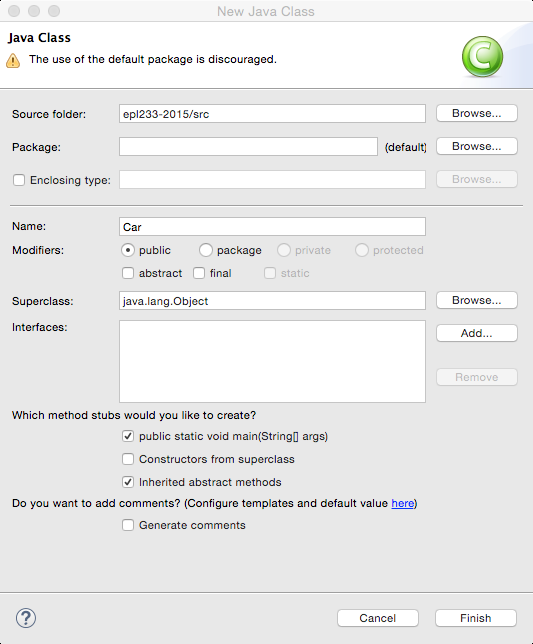This screenshot has height=644, width=533.
Task: Uncheck Inherited abstract methods option
Action: (x=128, y=482)
